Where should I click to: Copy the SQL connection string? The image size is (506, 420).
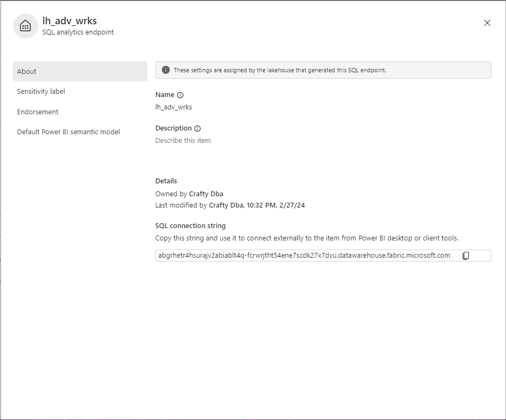click(x=466, y=256)
